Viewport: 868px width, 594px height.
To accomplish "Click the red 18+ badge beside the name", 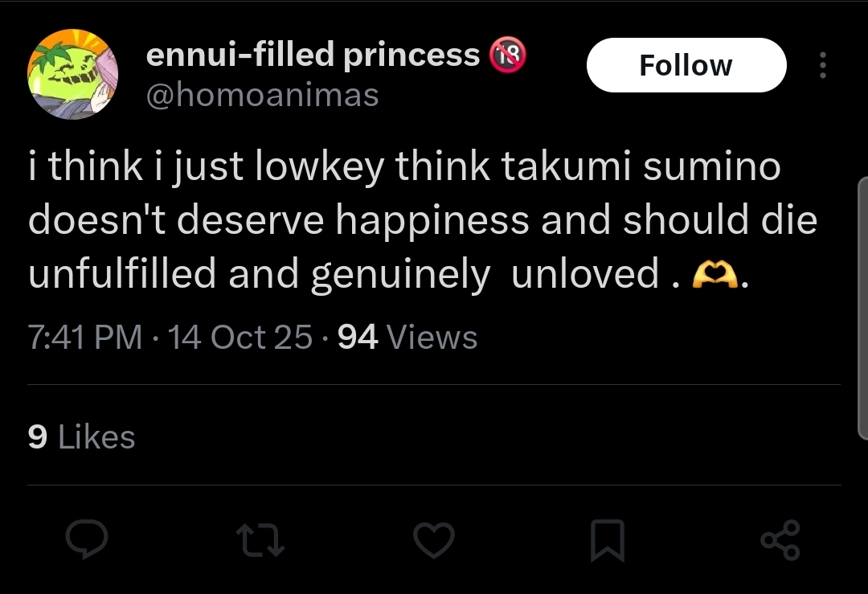I will (x=508, y=55).
